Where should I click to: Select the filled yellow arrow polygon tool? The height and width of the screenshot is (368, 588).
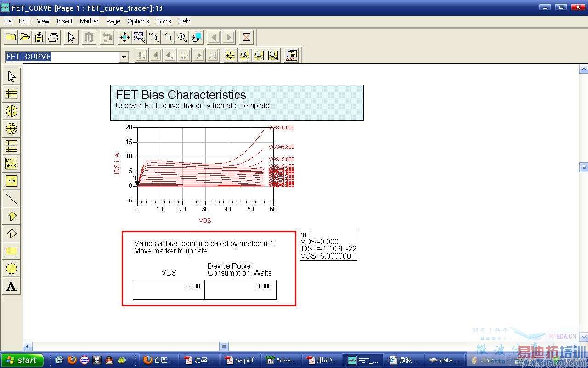[x=11, y=216]
